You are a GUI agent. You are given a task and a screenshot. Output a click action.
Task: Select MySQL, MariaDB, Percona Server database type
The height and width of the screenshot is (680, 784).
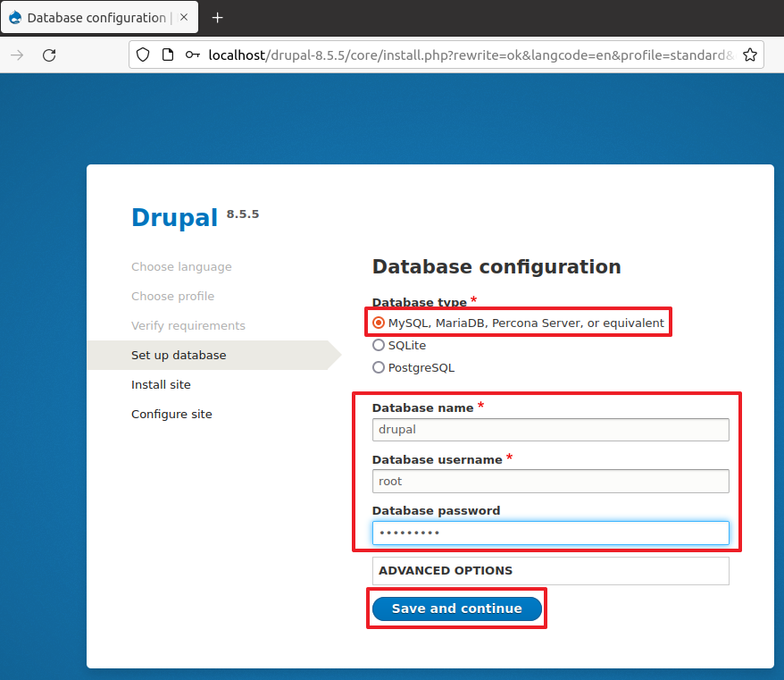pos(379,323)
